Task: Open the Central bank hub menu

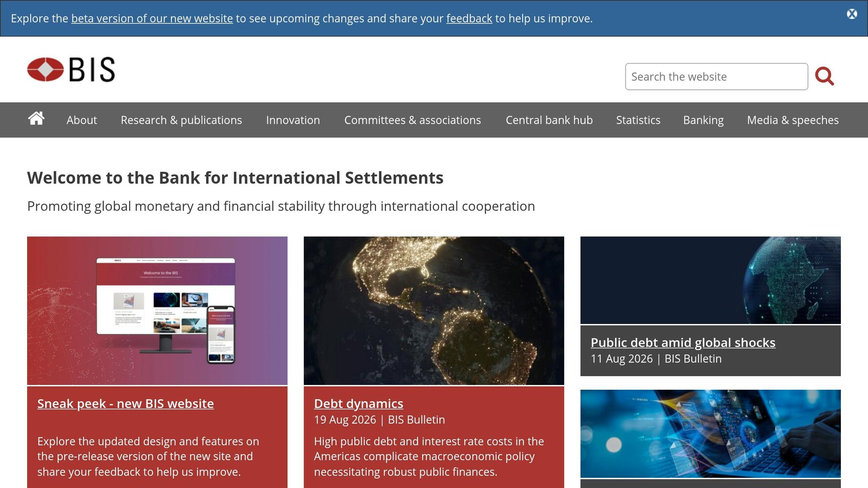Action: click(x=549, y=120)
